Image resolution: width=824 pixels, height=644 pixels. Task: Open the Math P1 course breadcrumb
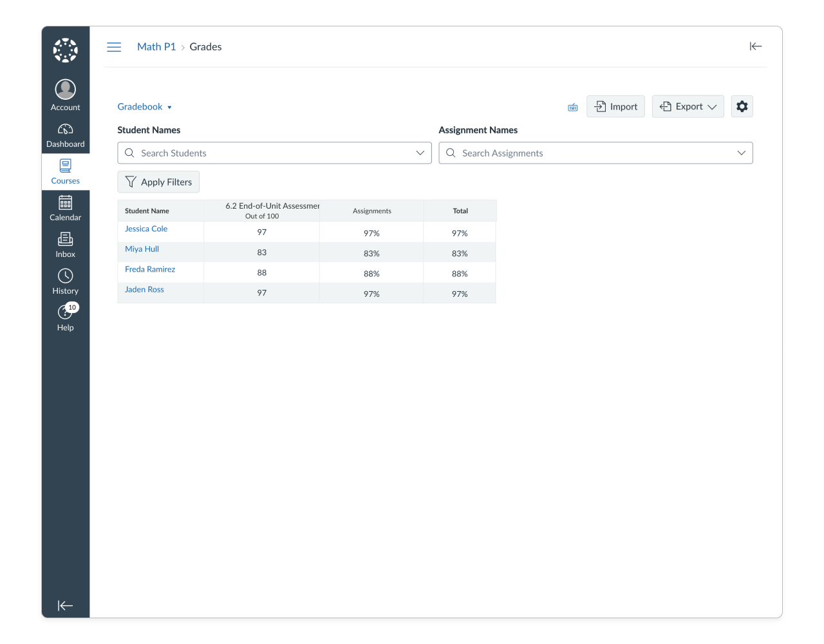(156, 46)
